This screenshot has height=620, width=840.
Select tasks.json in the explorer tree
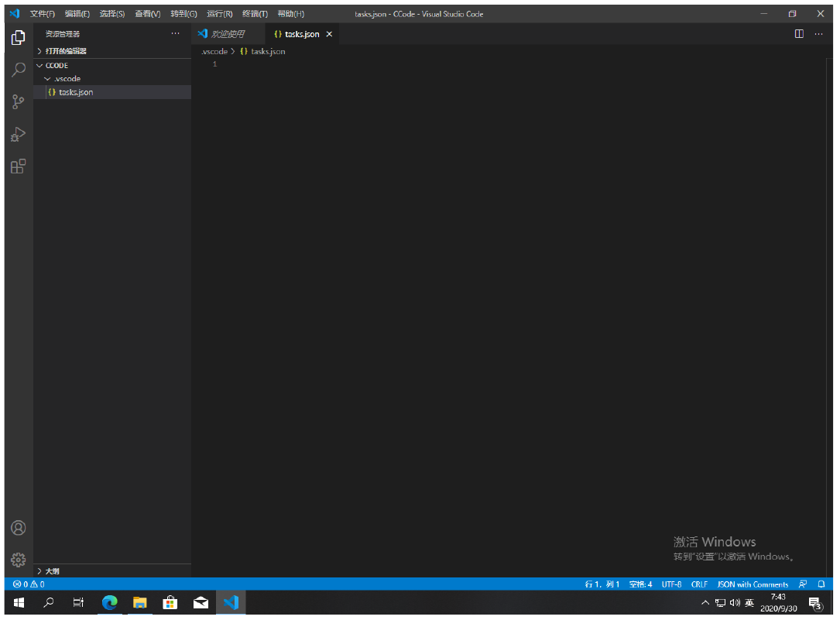pyautogui.click(x=76, y=92)
